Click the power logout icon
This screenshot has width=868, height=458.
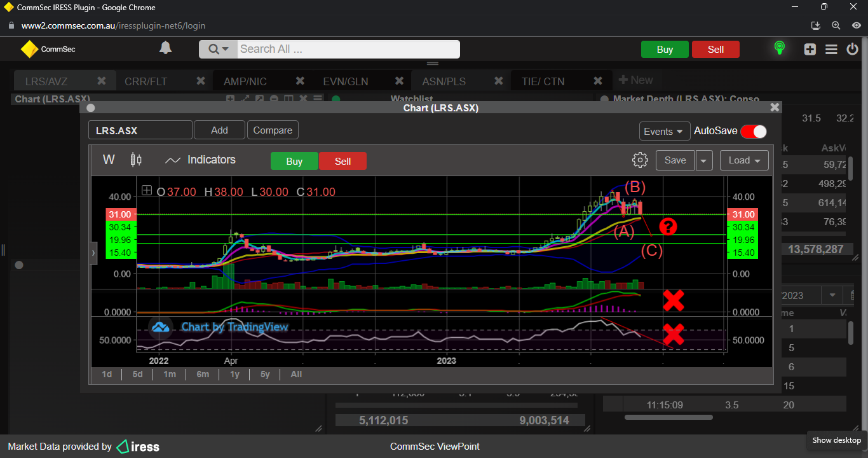852,49
